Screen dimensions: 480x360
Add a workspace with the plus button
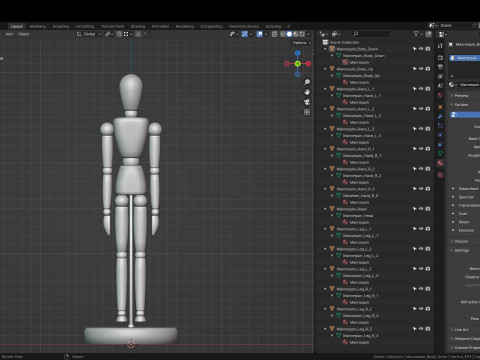coord(288,26)
